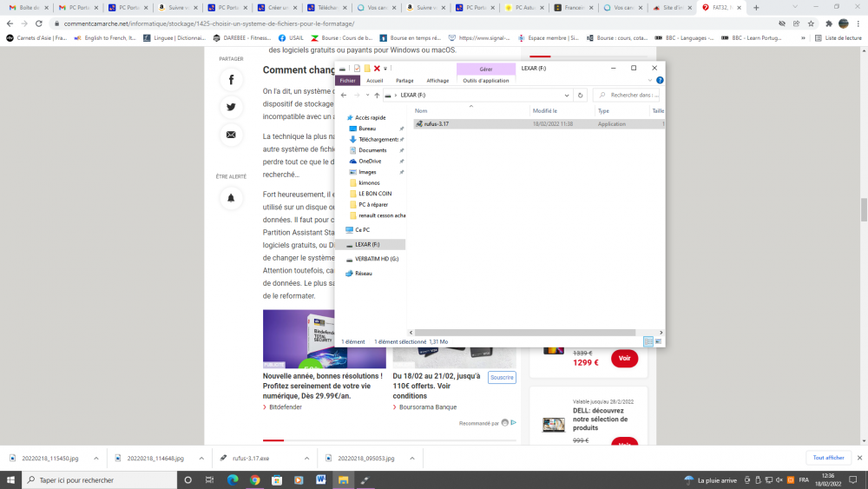
Task: Open Word from the taskbar
Action: pyautogui.click(x=320, y=480)
